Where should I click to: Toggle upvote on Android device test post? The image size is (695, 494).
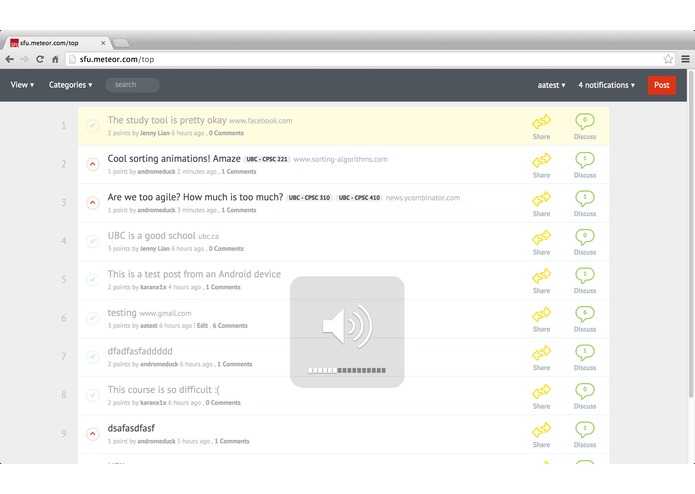[x=93, y=280]
